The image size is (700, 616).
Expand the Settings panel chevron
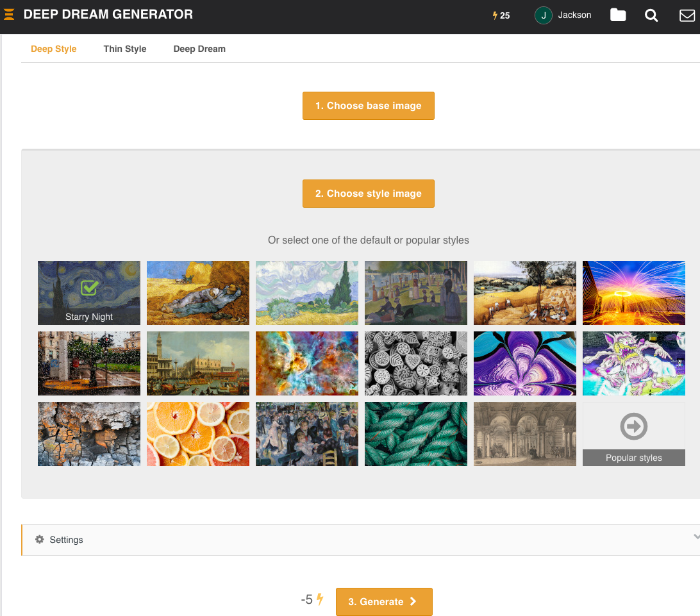coord(696,537)
